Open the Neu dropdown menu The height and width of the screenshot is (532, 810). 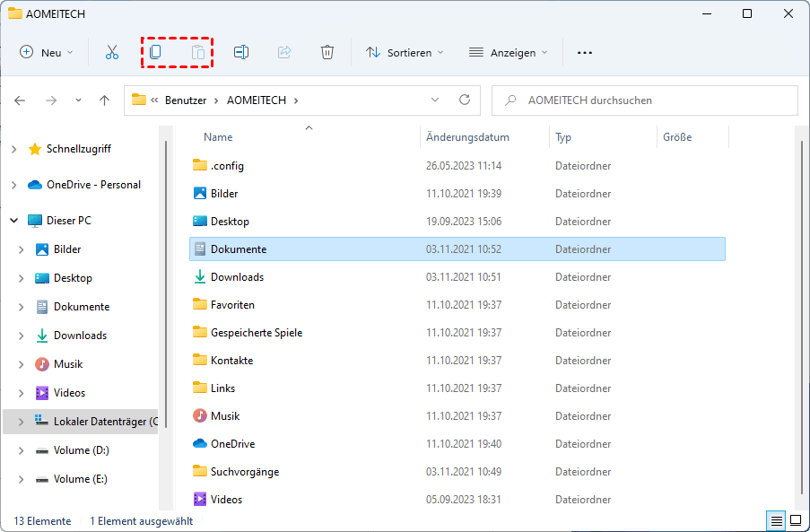pos(47,53)
